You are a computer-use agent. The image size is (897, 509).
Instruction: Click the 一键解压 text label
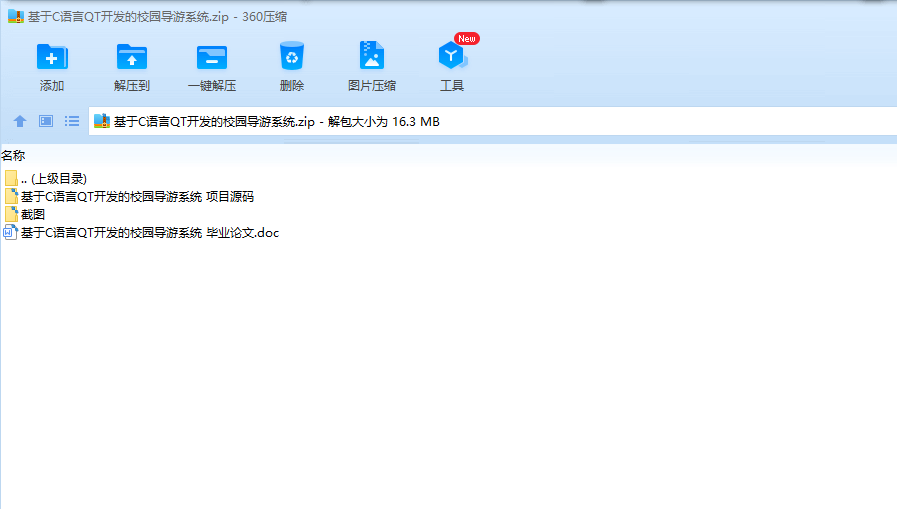coord(212,86)
